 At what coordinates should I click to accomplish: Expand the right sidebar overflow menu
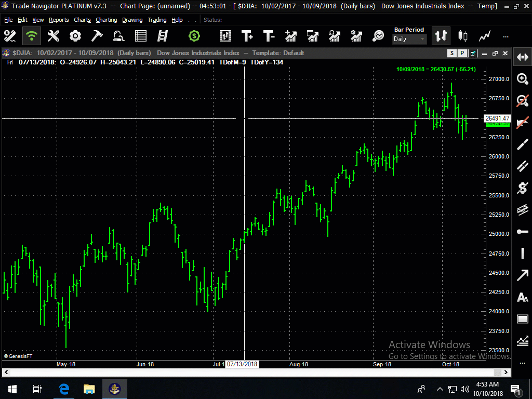tap(523, 363)
